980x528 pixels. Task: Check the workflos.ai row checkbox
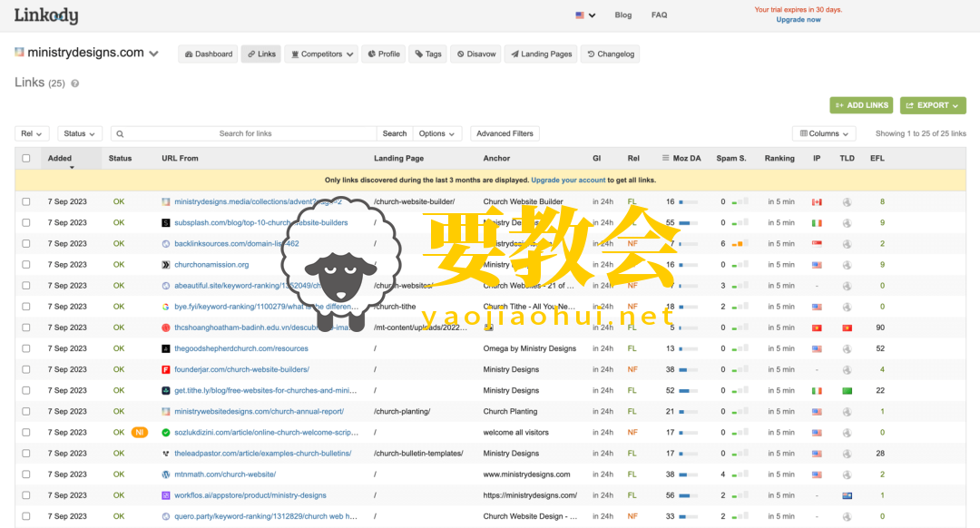[25, 494]
